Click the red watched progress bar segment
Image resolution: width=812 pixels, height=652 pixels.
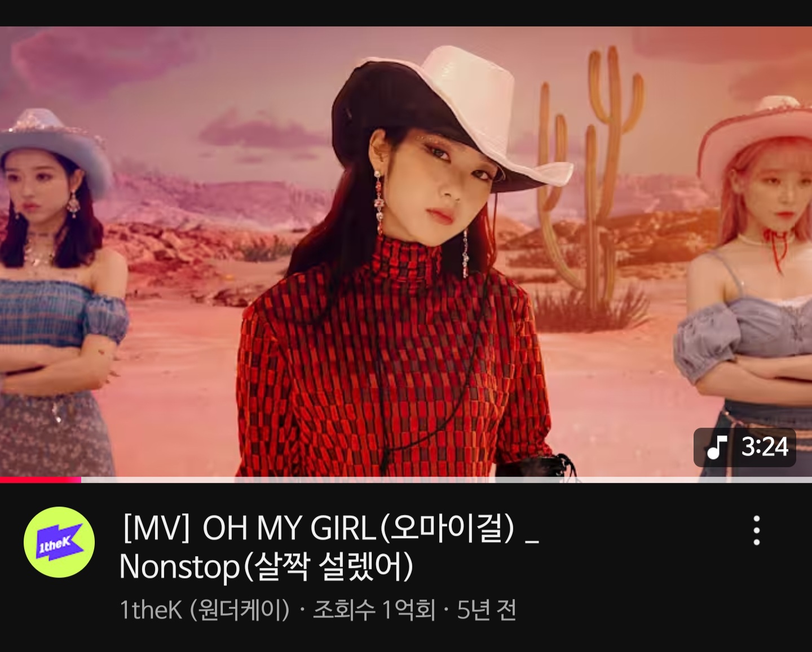pyautogui.click(x=41, y=480)
